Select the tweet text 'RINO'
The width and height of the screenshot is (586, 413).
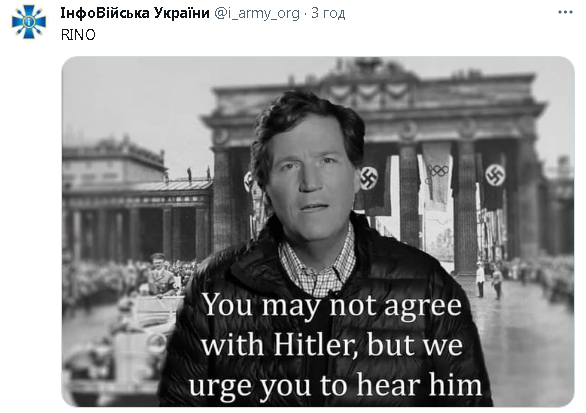click(78, 35)
